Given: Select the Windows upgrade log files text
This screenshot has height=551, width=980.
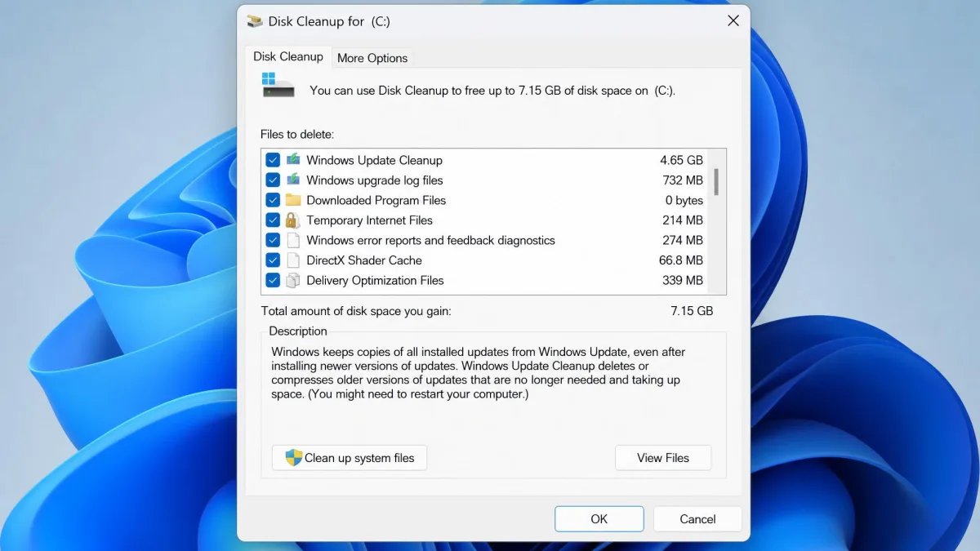Looking at the screenshot, I should coord(374,180).
